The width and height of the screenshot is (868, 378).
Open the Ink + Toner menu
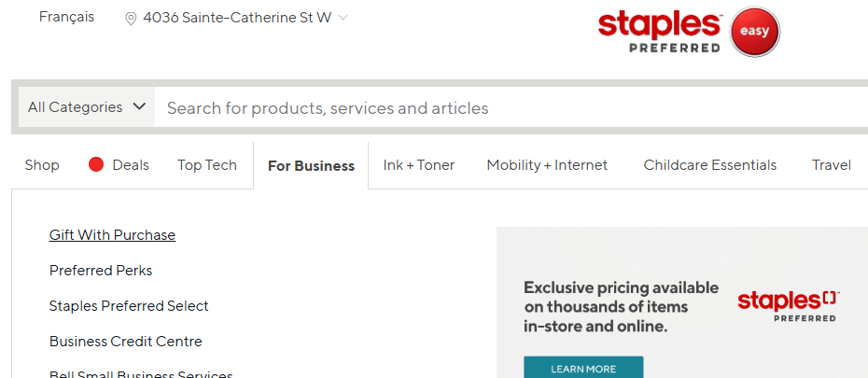pyautogui.click(x=419, y=165)
